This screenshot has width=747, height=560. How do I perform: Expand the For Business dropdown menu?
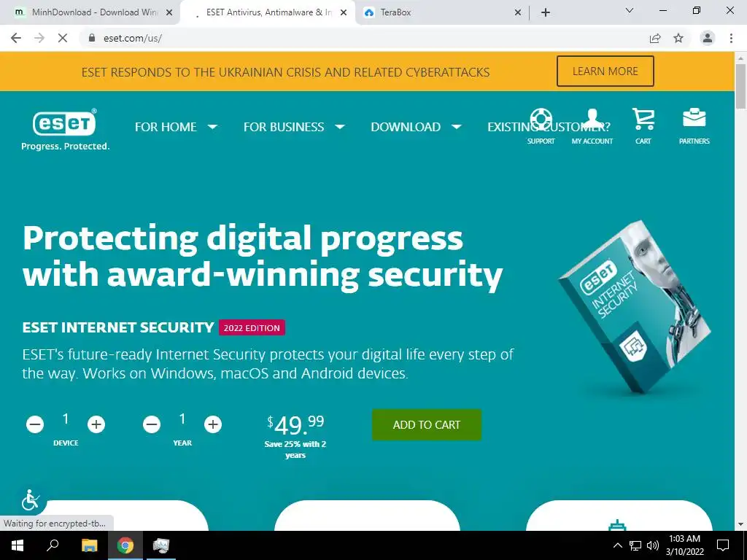pos(294,127)
